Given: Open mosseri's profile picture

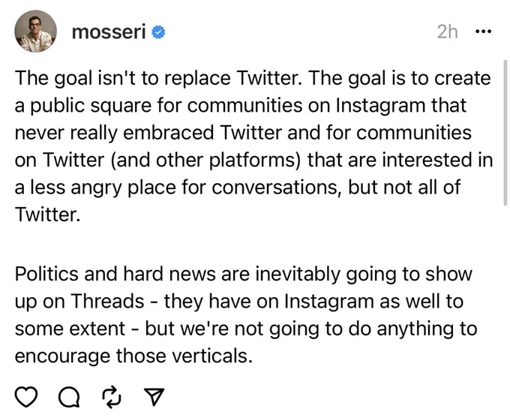Looking at the screenshot, I should point(35,31).
